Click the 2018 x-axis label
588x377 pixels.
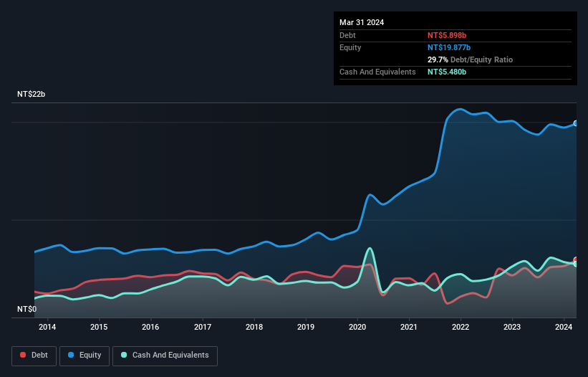point(254,327)
